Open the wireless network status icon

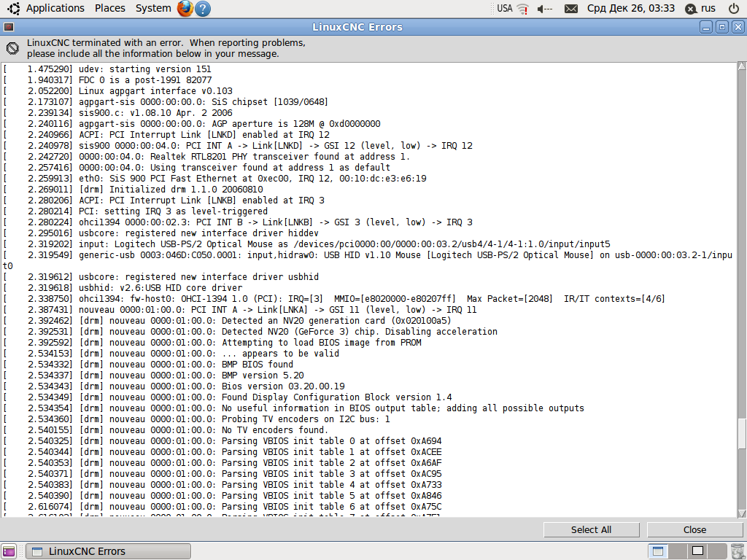tap(522, 9)
